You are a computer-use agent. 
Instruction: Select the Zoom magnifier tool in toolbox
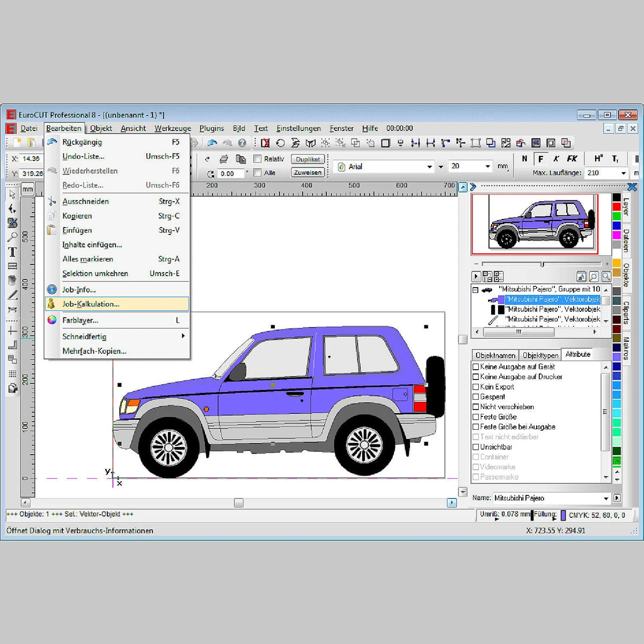(x=12, y=237)
